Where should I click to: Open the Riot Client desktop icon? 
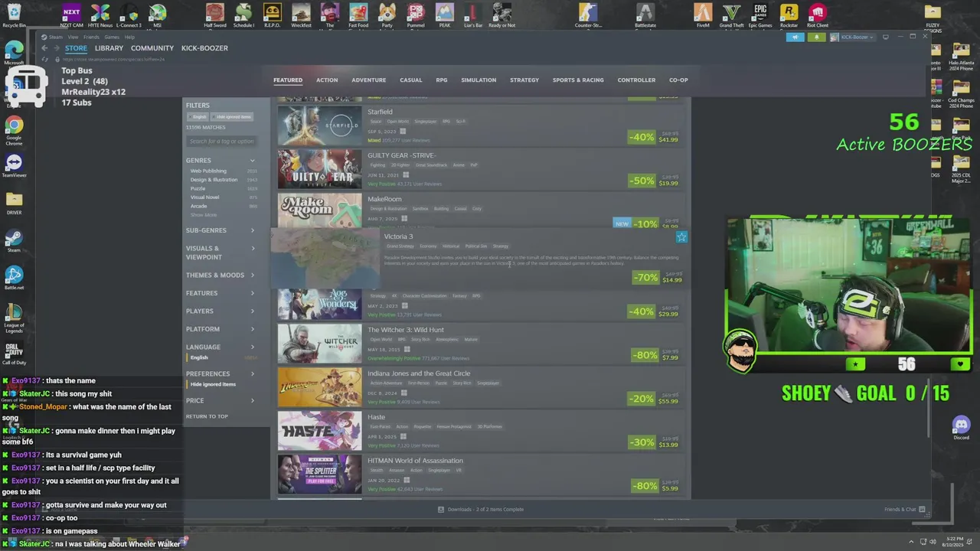(x=818, y=15)
